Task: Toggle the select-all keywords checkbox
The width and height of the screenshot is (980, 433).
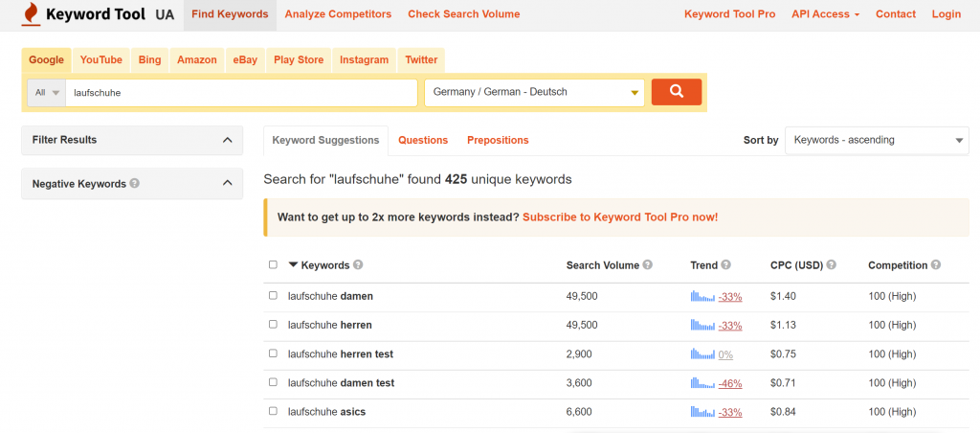Action: pyautogui.click(x=274, y=265)
